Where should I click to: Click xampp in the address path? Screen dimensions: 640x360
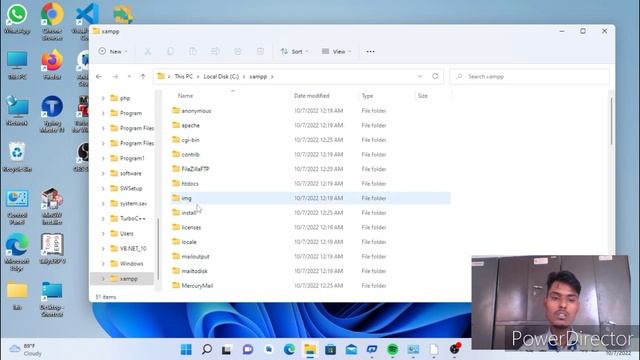(258, 76)
